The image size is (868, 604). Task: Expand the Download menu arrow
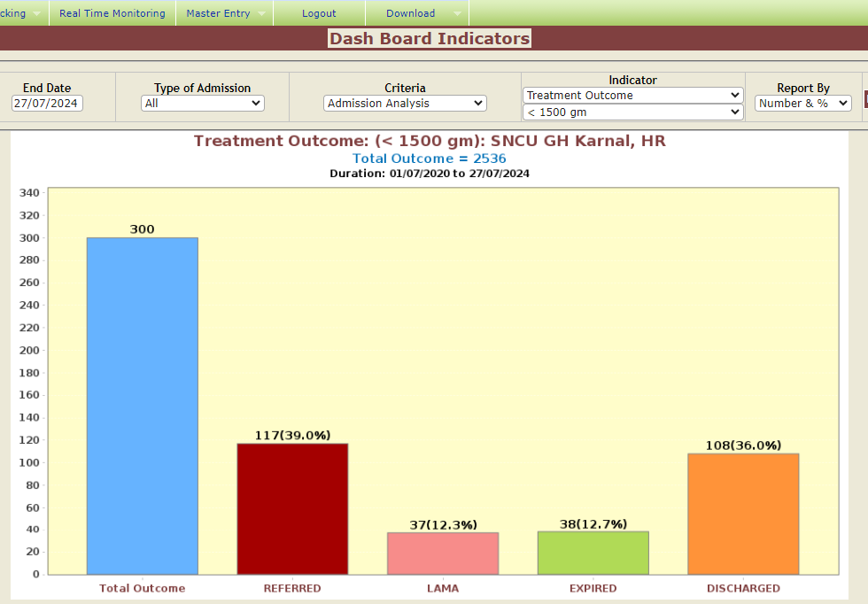(x=457, y=14)
